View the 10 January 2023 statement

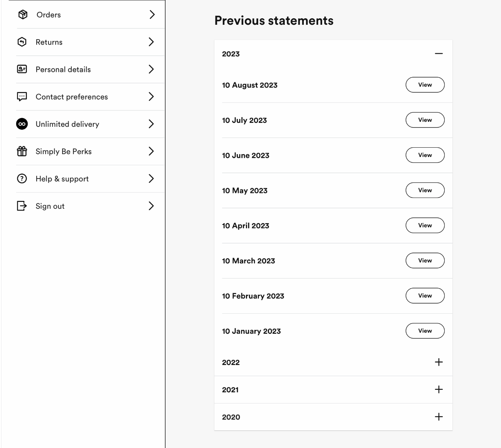(x=425, y=331)
